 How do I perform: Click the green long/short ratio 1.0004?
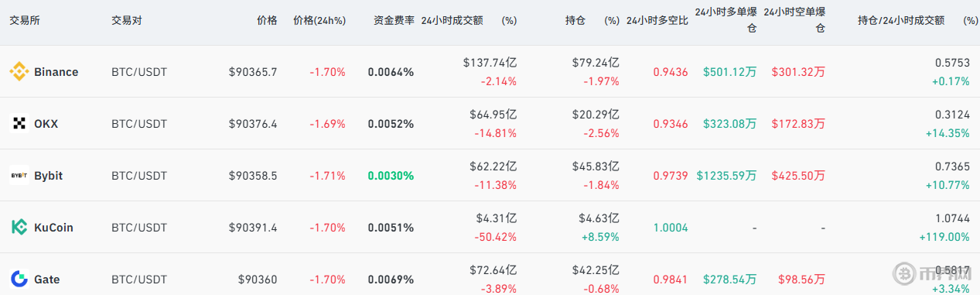tap(671, 228)
